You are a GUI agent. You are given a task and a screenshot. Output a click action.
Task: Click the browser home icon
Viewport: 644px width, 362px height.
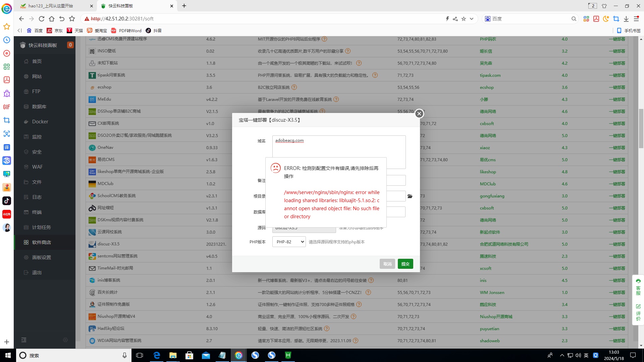pyautogui.click(x=52, y=19)
